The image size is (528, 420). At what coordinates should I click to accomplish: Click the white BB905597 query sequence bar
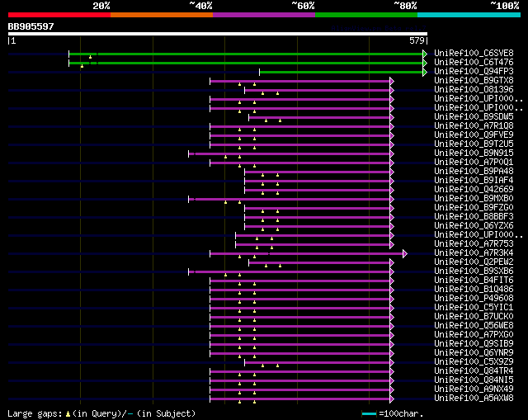tap(218, 34)
